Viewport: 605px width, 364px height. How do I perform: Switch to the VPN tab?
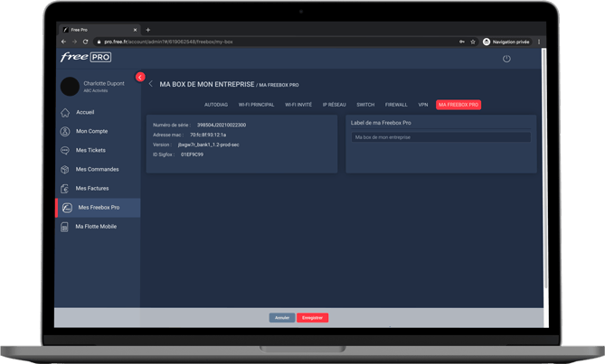pos(423,105)
